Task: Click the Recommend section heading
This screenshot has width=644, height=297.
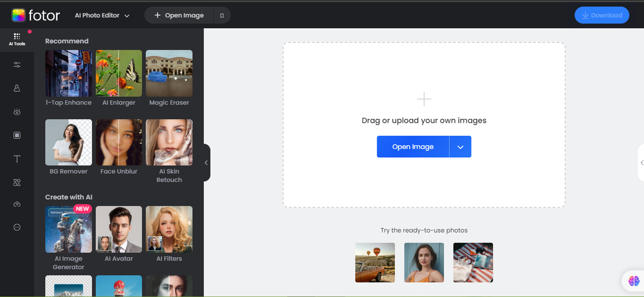Action: point(67,41)
